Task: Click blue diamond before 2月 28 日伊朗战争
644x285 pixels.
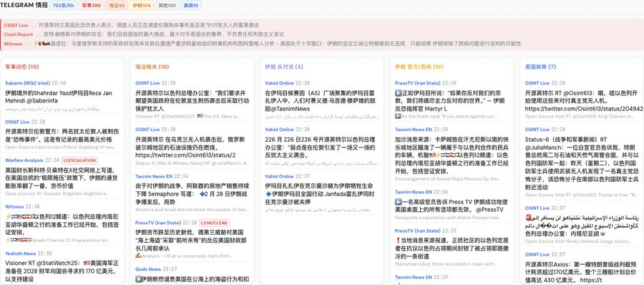Action: point(202,194)
